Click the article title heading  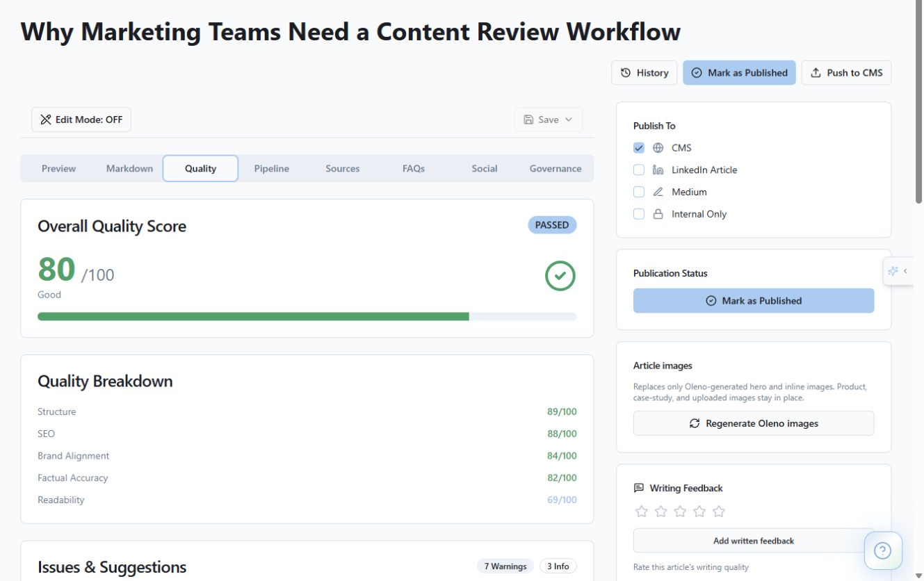[350, 31]
